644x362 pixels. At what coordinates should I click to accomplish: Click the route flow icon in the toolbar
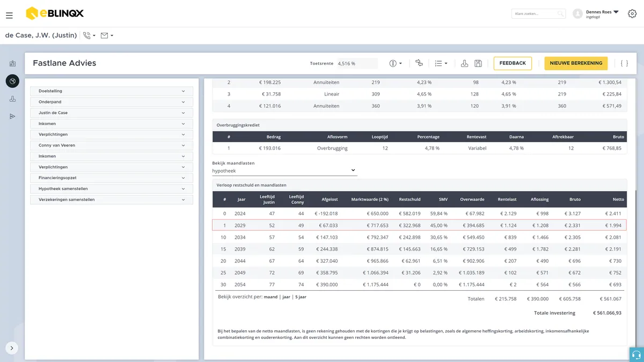point(419,63)
